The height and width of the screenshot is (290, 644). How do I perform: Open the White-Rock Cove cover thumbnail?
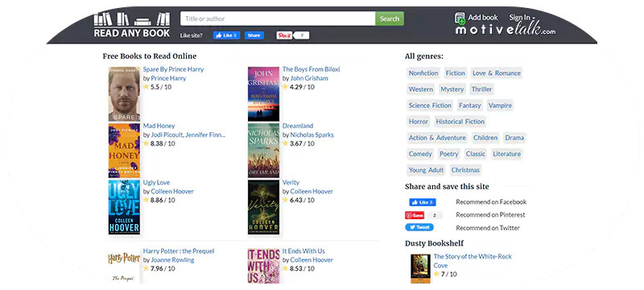420,268
